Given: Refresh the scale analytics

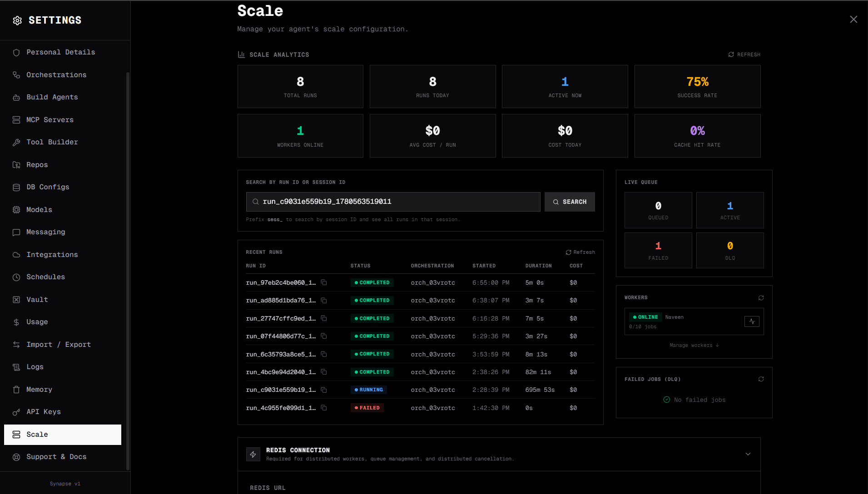Looking at the screenshot, I should pyautogui.click(x=744, y=54).
